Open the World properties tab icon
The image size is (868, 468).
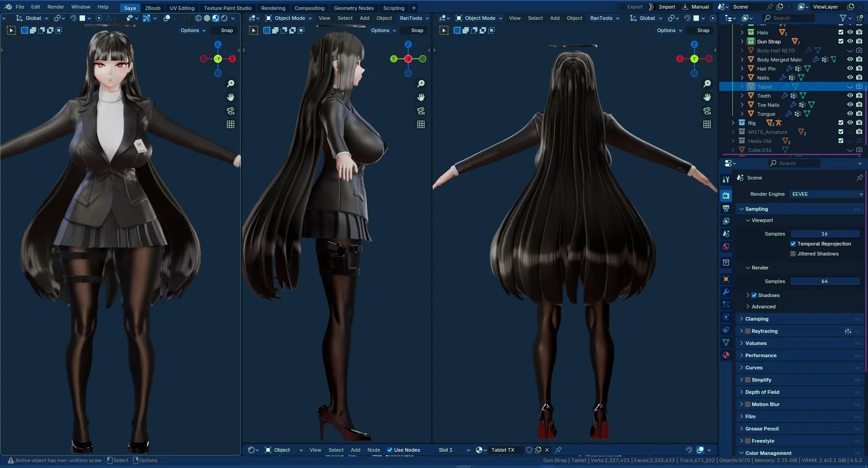click(x=726, y=246)
